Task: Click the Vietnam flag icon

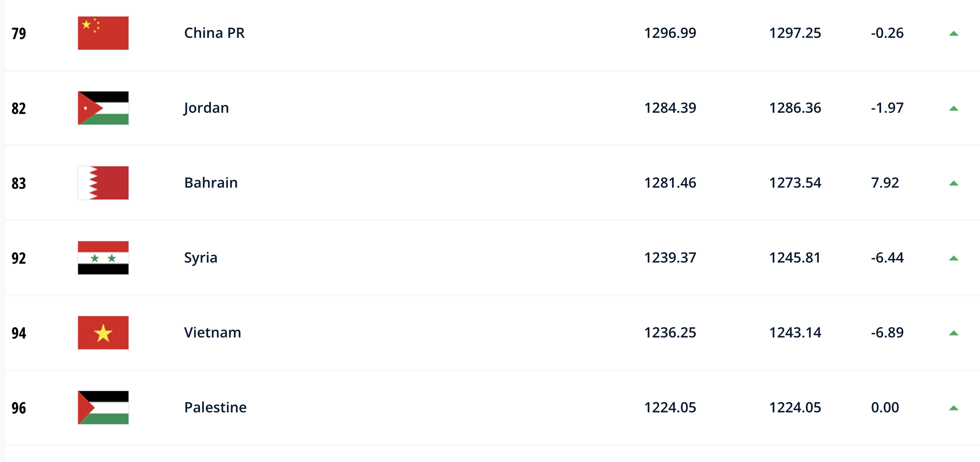Action: (103, 333)
